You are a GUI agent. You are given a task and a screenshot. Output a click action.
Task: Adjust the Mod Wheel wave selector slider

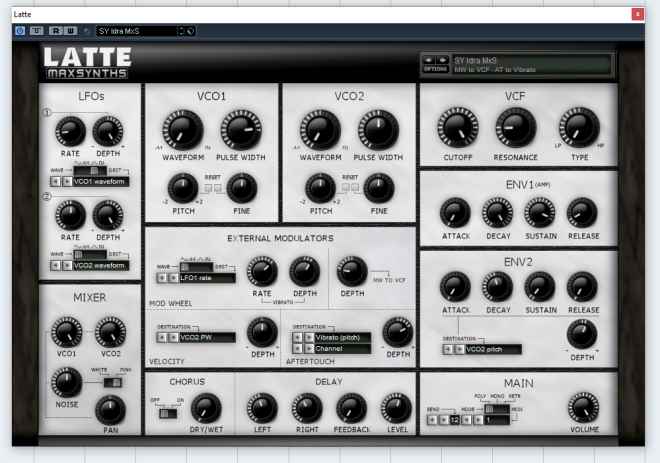[197, 267]
